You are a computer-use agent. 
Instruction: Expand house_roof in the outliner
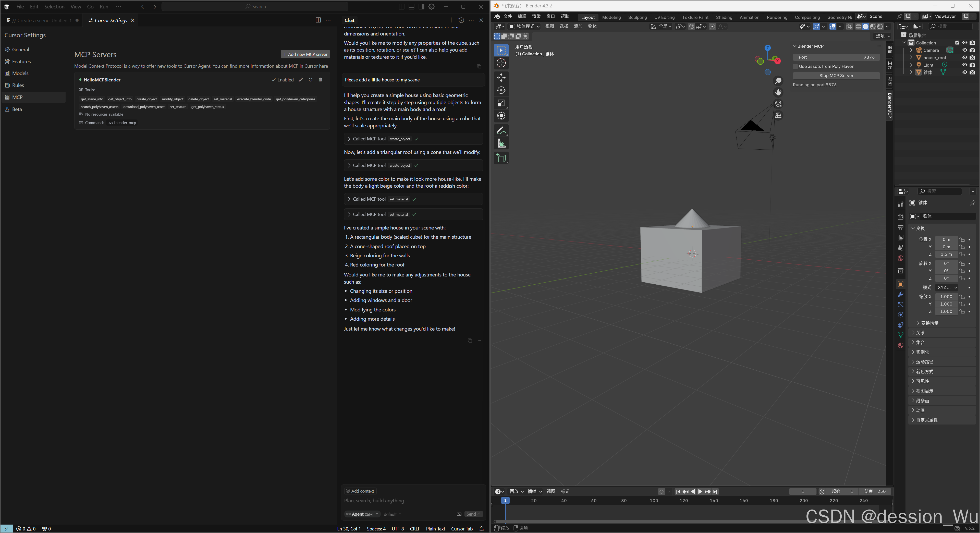[x=911, y=57]
